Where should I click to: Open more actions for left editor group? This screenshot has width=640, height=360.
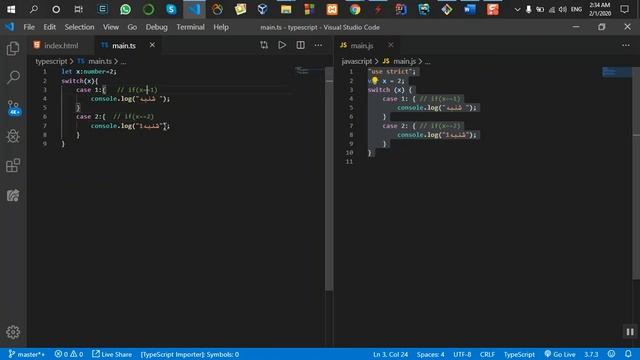318,45
